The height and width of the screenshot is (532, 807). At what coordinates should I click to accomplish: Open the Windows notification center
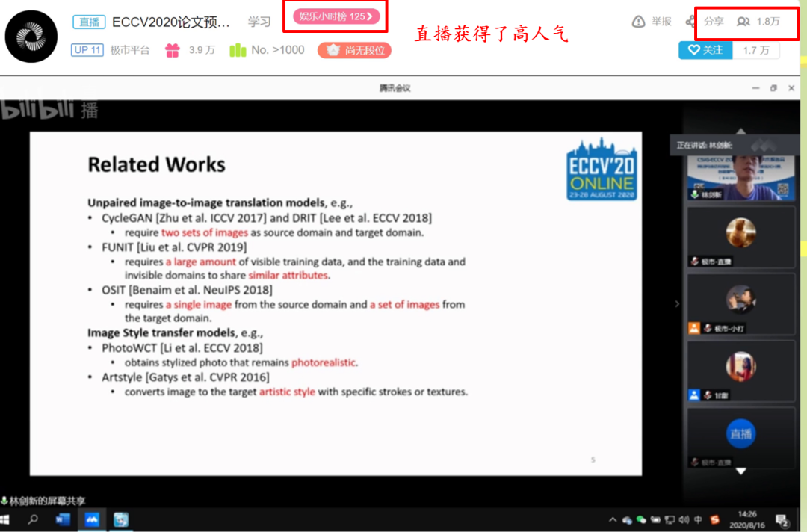pos(782,520)
